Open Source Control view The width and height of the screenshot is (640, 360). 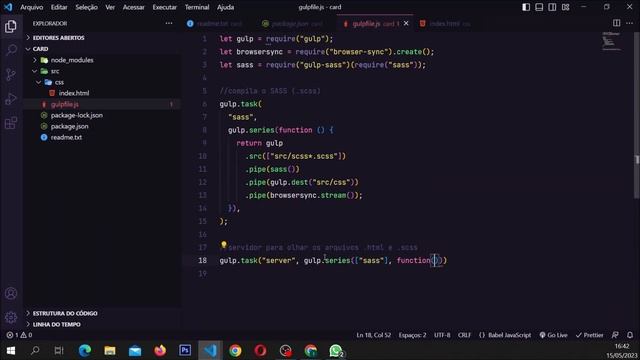(11, 74)
